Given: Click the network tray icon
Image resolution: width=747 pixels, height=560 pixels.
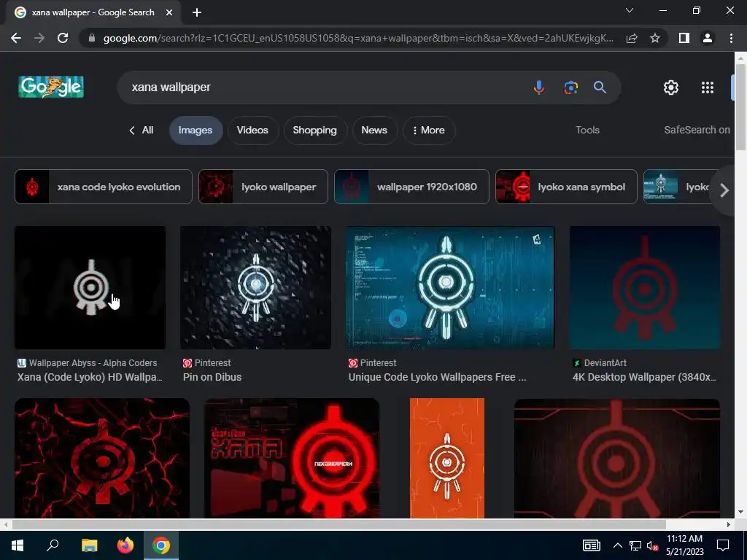Looking at the screenshot, I should [635, 545].
